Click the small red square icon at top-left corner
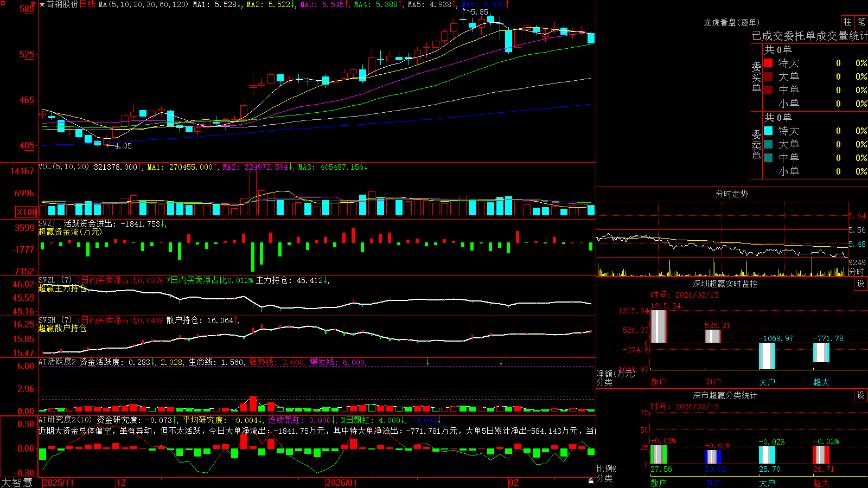This screenshot has width=868, height=488. (x=3, y=4)
